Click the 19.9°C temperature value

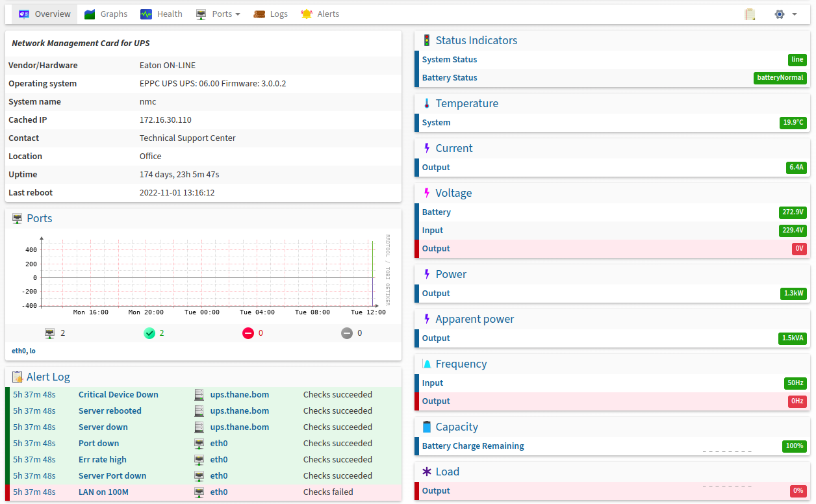pos(793,123)
